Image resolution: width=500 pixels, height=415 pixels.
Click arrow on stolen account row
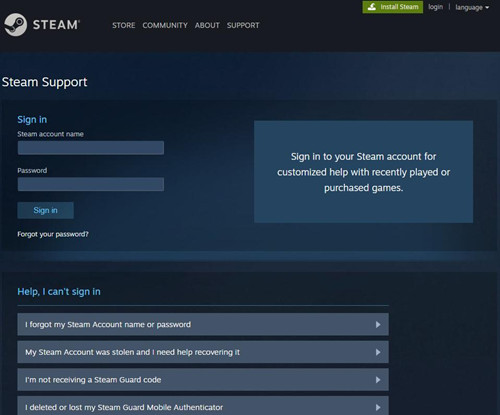click(378, 352)
